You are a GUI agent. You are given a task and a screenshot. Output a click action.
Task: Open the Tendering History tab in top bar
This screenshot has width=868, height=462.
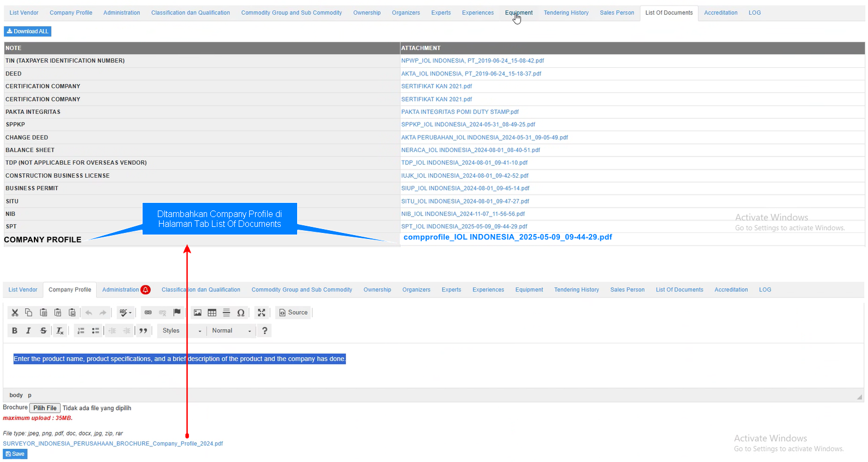566,13
